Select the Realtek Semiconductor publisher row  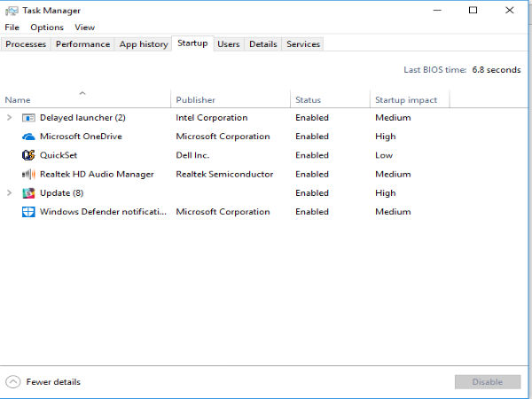tap(224, 175)
